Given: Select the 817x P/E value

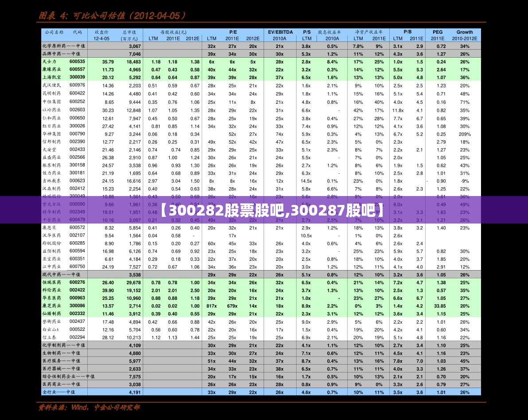Looking at the screenshot, I should click(211, 306).
